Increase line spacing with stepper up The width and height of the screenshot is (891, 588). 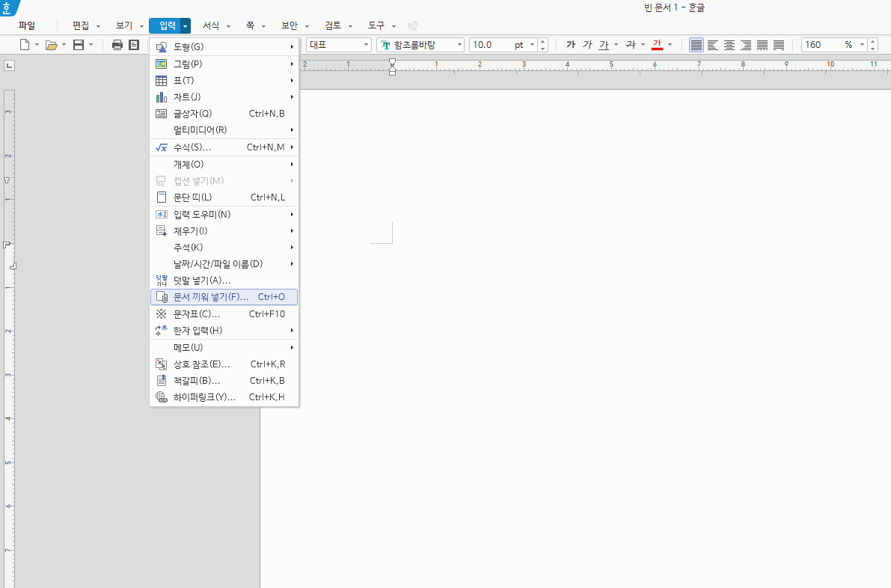[873, 41]
